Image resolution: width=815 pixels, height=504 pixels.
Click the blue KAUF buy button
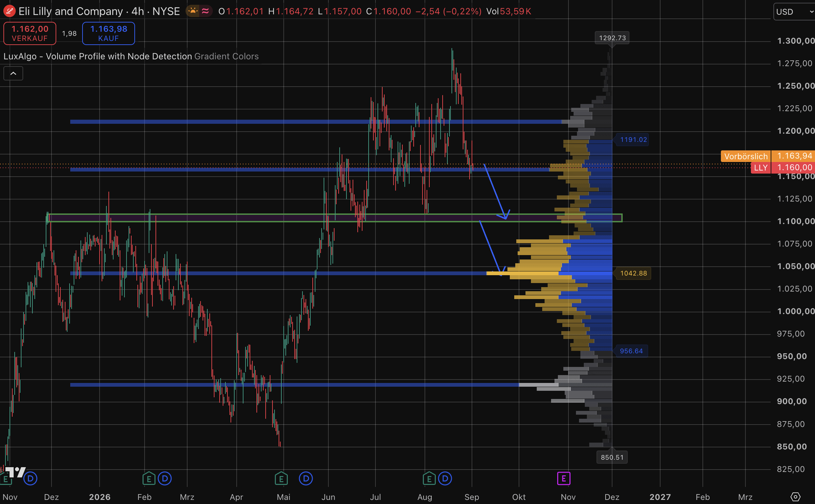pyautogui.click(x=108, y=33)
